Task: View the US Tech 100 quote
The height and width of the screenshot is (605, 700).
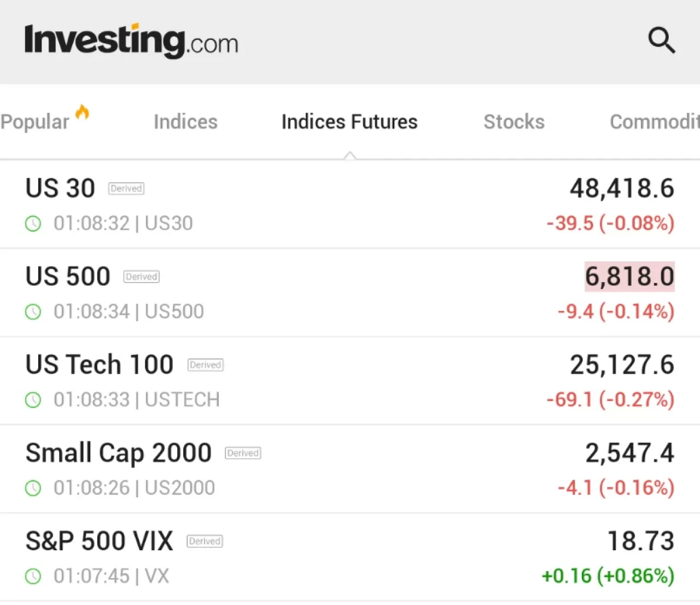Action: pyautogui.click(x=100, y=365)
